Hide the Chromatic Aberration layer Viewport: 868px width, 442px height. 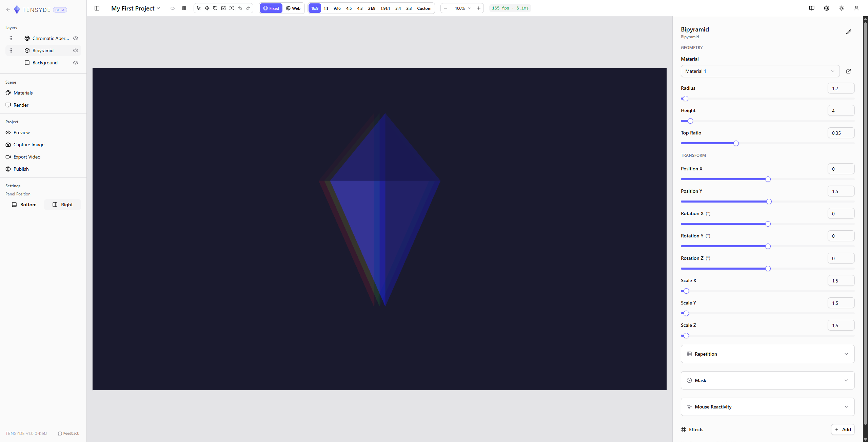(x=76, y=38)
